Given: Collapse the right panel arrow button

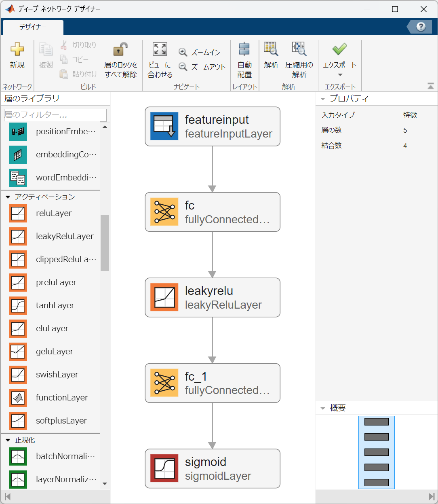Looking at the screenshot, I should click(432, 497).
